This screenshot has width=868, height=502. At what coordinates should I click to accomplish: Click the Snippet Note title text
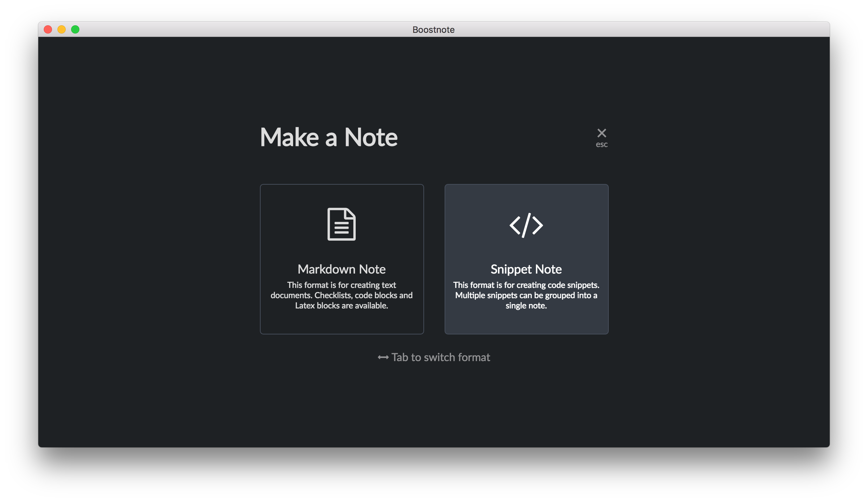[x=526, y=269]
